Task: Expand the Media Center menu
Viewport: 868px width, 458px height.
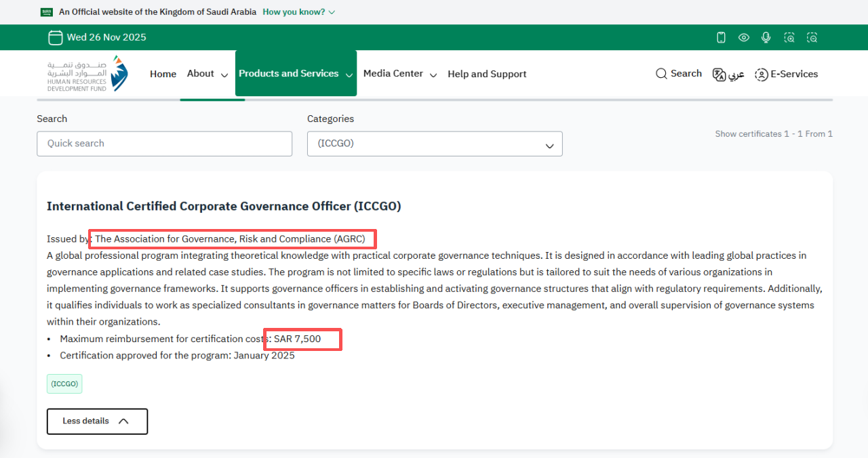Action: [399, 74]
